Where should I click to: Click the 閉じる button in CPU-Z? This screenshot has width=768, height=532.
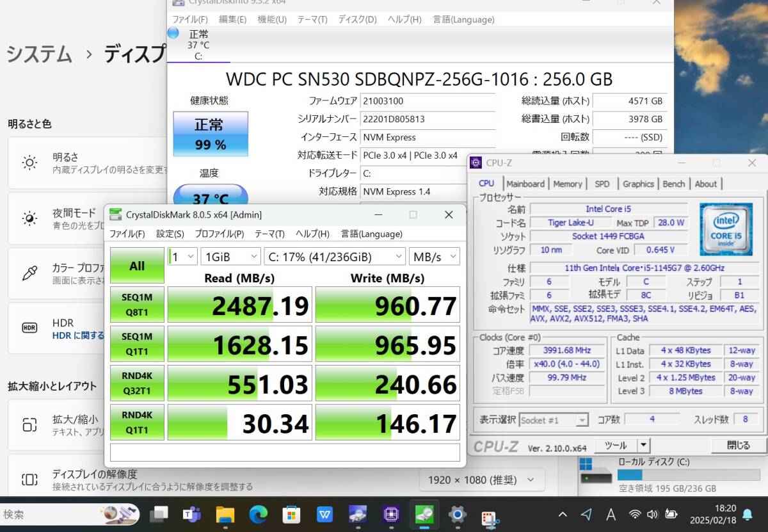[739, 446]
